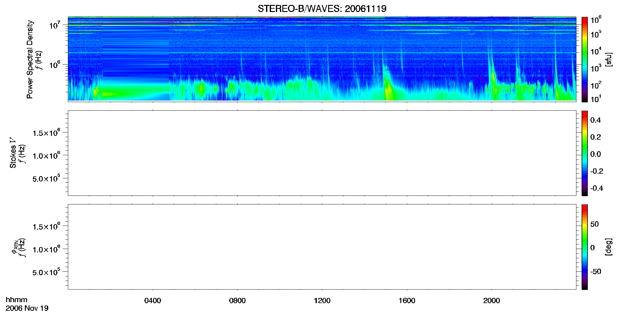
Task: Click the Stokes V axis title
Action: click(13, 153)
